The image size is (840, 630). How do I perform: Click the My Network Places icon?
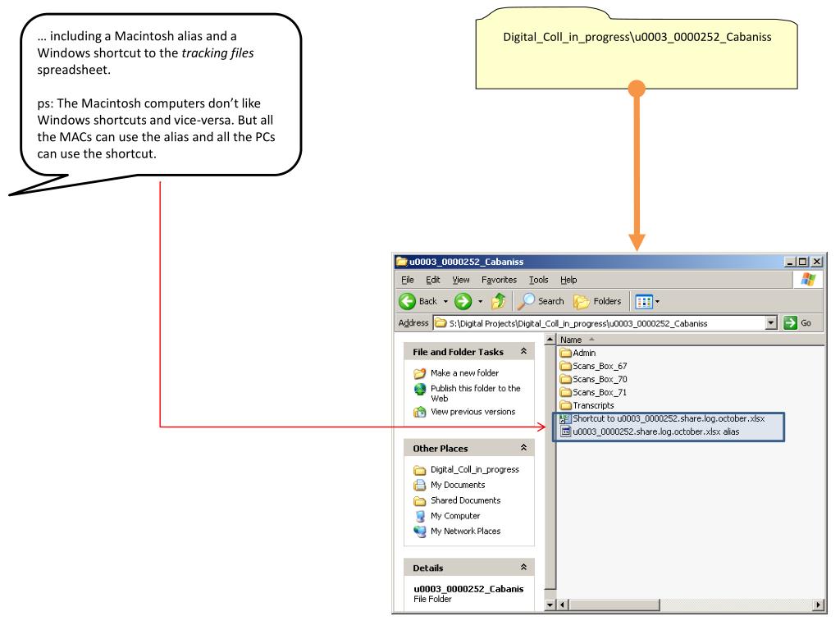pos(419,532)
